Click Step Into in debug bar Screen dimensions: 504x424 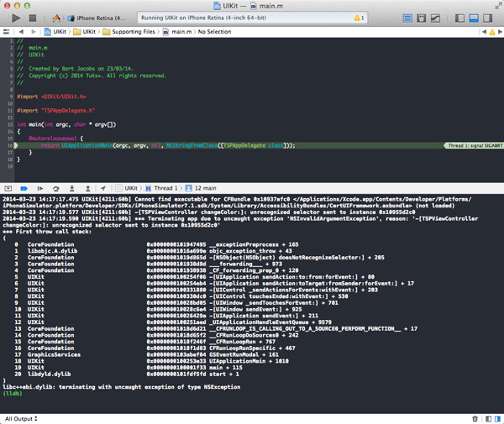tap(72, 188)
